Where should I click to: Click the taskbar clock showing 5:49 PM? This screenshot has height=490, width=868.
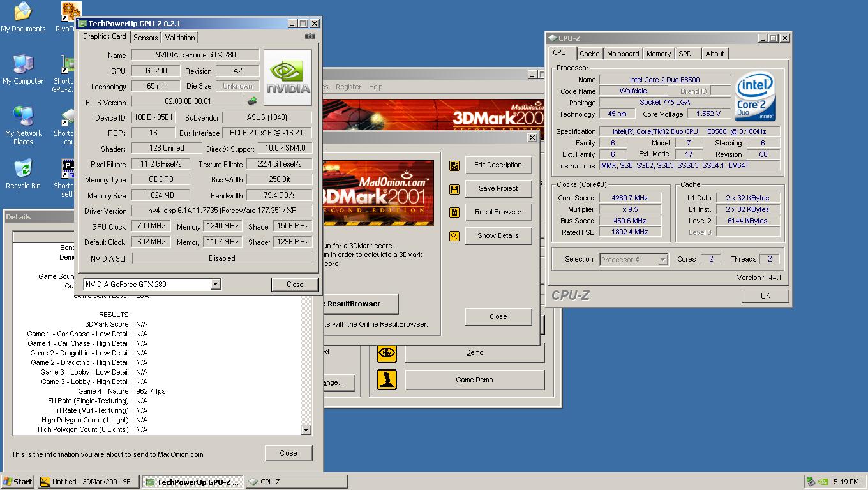846,482
